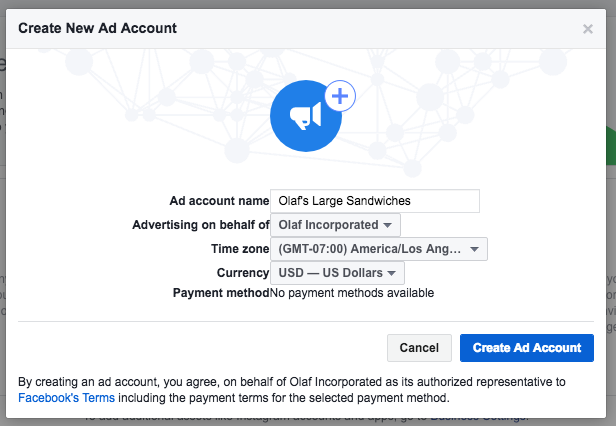This screenshot has width=616, height=426.
Task: Click the plus badge on megaphone icon
Action: coord(340,96)
